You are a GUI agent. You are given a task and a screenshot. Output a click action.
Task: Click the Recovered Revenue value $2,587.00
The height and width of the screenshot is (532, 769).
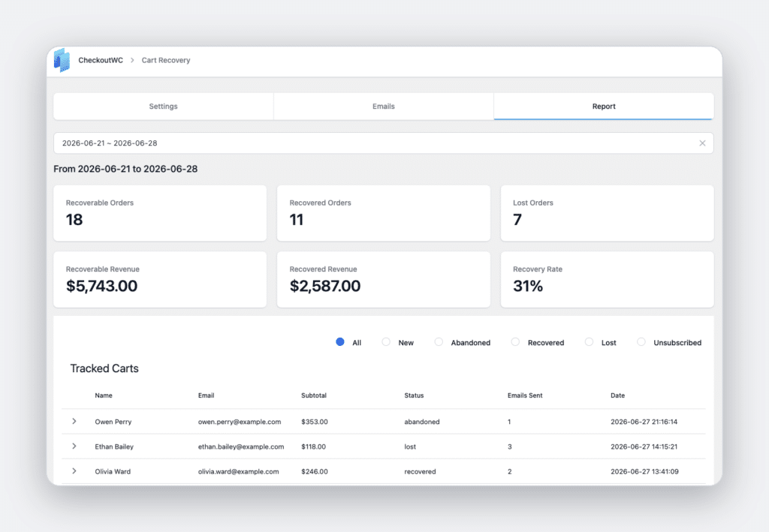[324, 286]
